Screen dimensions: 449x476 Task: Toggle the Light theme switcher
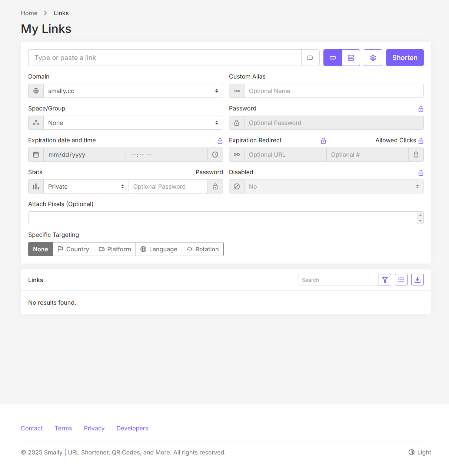point(420,452)
